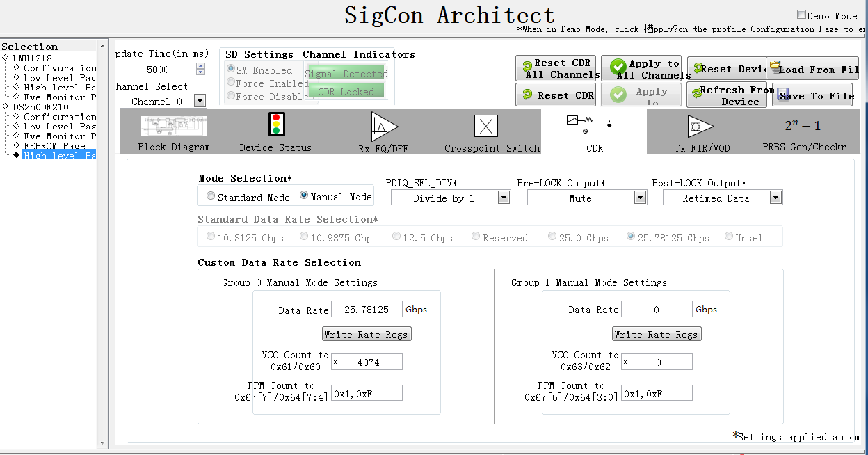The height and width of the screenshot is (455, 868).
Task: Click the Update Time value field
Action: point(158,70)
